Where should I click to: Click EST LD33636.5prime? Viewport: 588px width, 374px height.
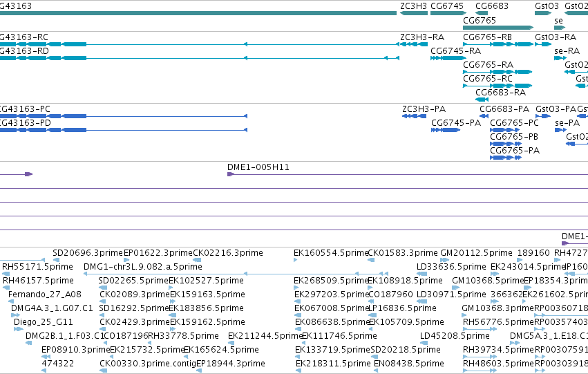coord(422,274)
